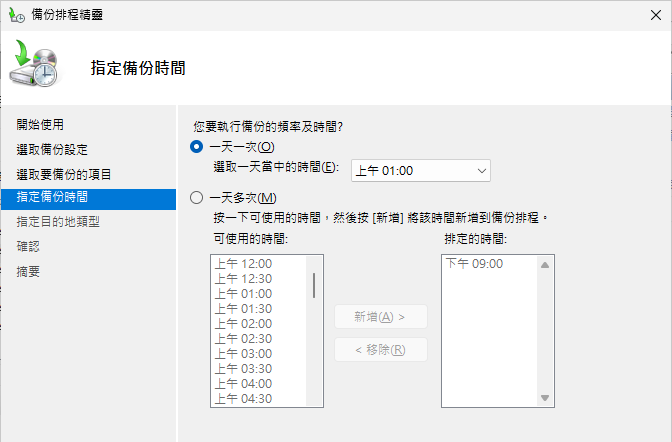
Task: Click scroll up arrow in scheduled times list
Action: (x=545, y=265)
